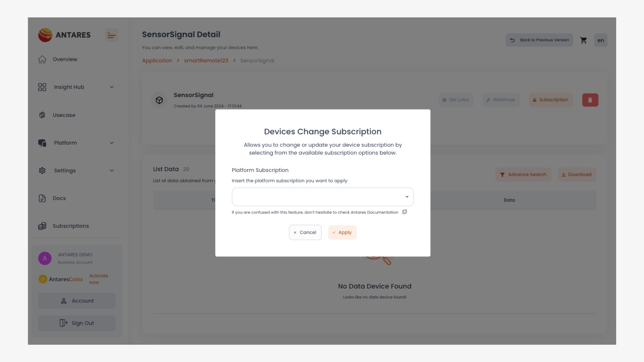Open the Platform Subscription dropdown
This screenshot has height=362, width=644.
coord(322,197)
